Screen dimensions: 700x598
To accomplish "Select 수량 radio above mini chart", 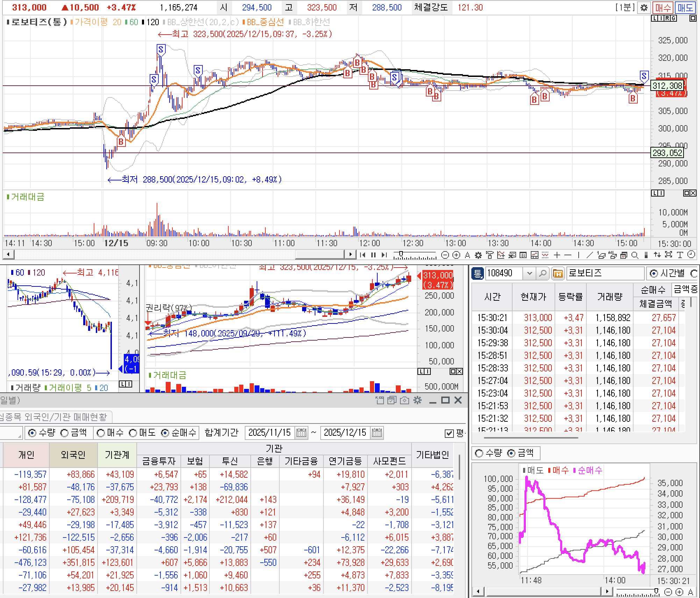I will click(x=479, y=453).
